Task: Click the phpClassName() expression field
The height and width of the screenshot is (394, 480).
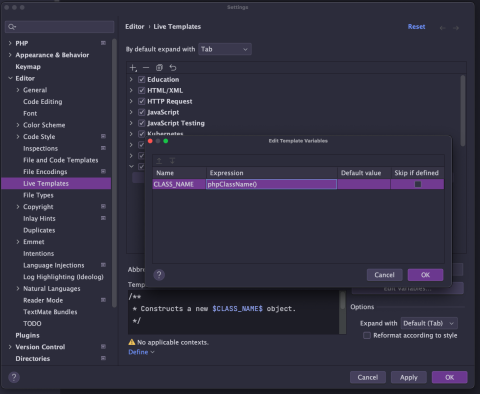Action: [271, 184]
